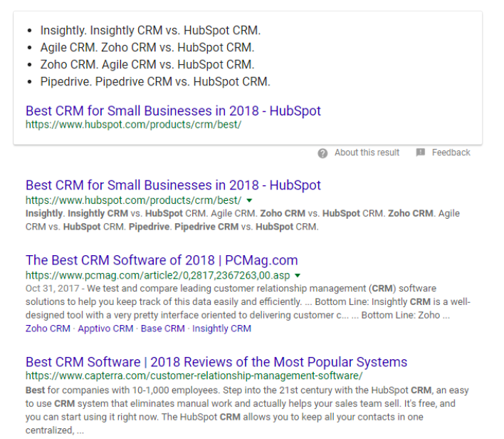Open the Zoho CRM sitelink
504x439 pixels.
pyautogui.click(x=48, y=329)
